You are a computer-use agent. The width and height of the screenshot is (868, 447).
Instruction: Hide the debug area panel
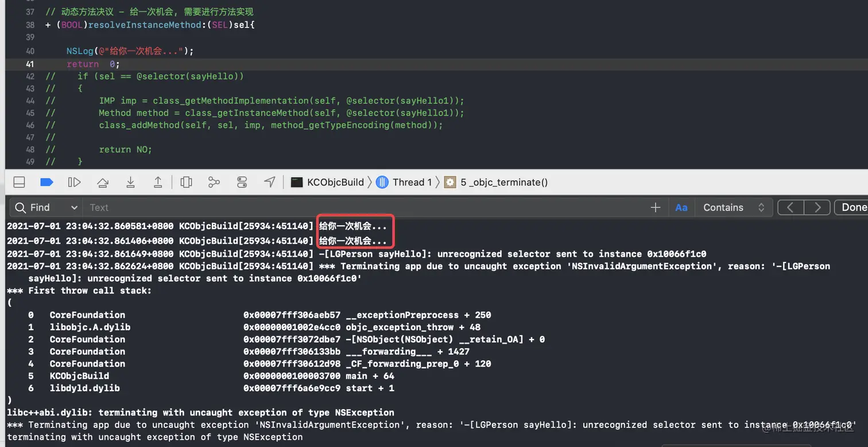pos(19,182)
